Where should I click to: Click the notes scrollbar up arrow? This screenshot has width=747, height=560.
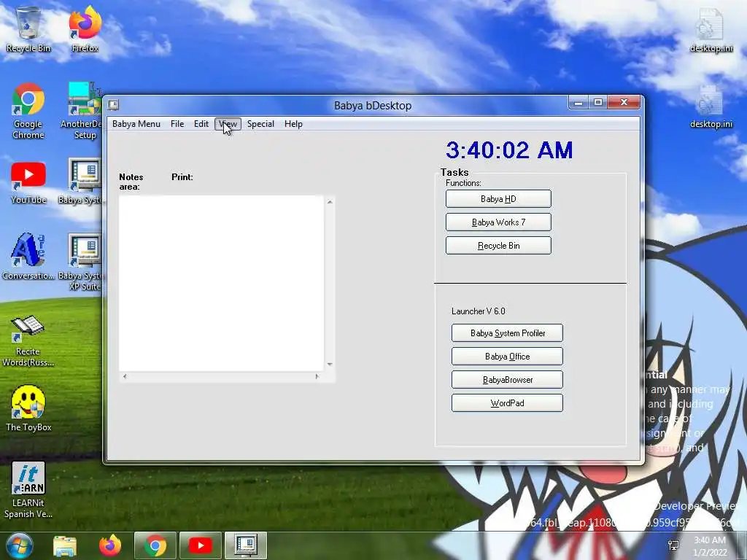point(330,202)
